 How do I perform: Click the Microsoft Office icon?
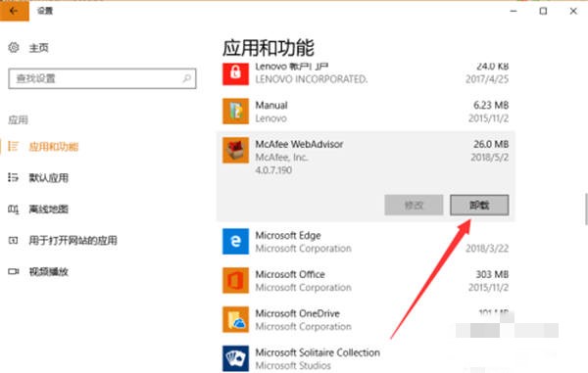point(235,281)
